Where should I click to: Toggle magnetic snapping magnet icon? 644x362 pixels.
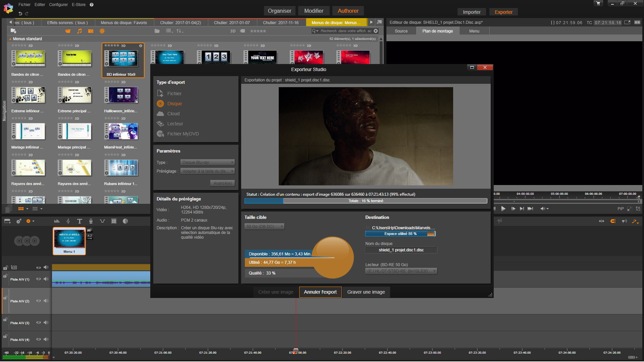pos(613,221)
